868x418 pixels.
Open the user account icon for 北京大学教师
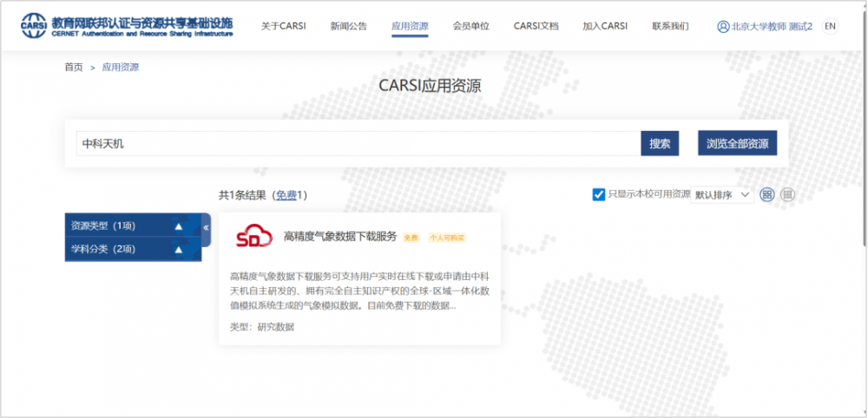point(723,27)
